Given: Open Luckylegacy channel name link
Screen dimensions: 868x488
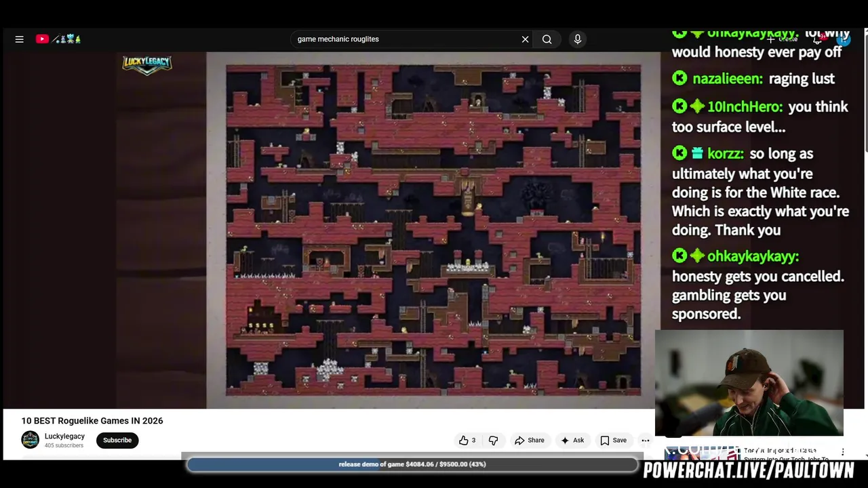Looking at the screenshot, I should (x=64, y=436).
